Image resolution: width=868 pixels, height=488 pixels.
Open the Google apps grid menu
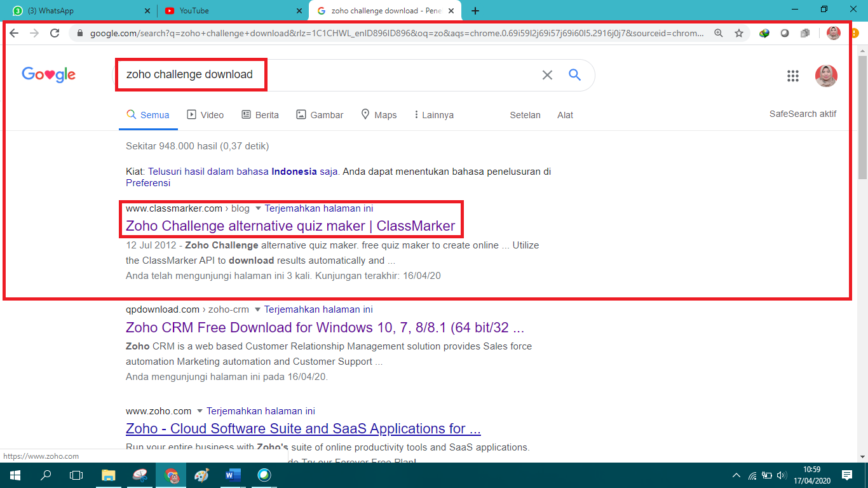point(792,76)
